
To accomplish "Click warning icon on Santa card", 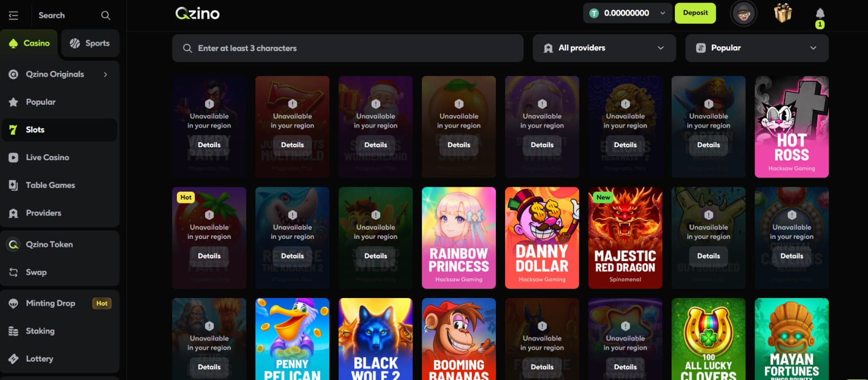I will (x=375, y=104).
